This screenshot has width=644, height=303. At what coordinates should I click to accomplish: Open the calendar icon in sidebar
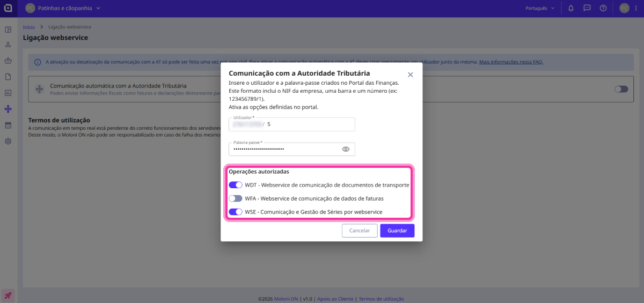8,125
